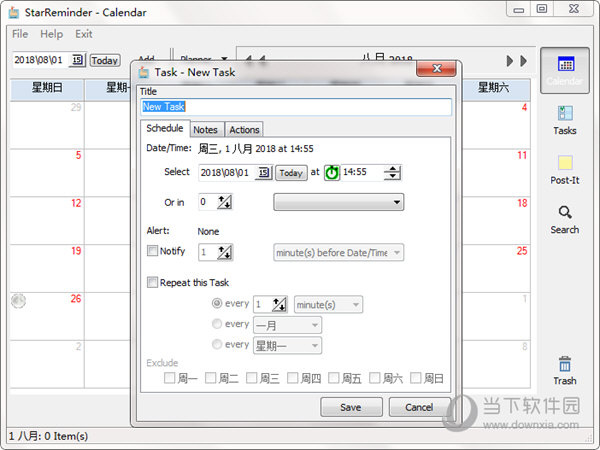Open the Post-It notes panel

(x=564, y=170)
